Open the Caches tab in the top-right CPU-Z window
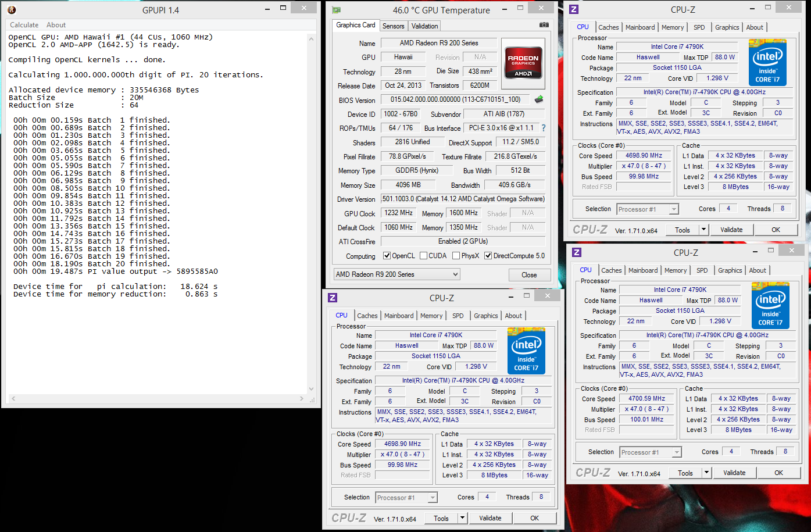Viewport: 811px width, 532px height. (x=609, y=27)
